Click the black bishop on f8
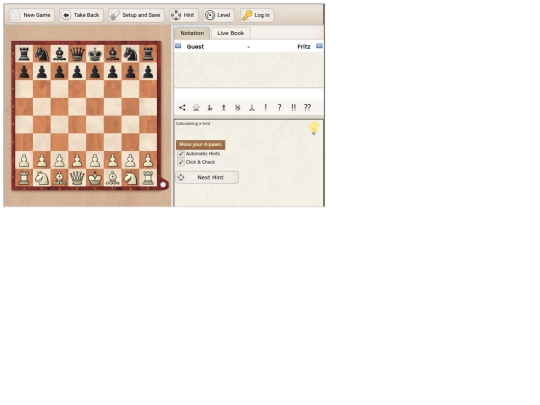This screenshot has height=405, width=540. 113,54
